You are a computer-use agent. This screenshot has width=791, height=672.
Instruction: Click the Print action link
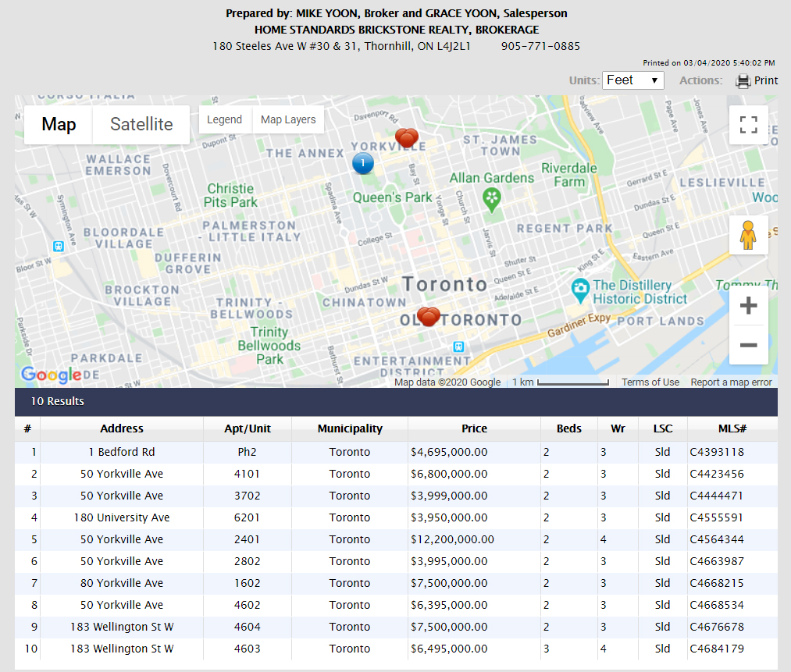click(x=766, y=80)
